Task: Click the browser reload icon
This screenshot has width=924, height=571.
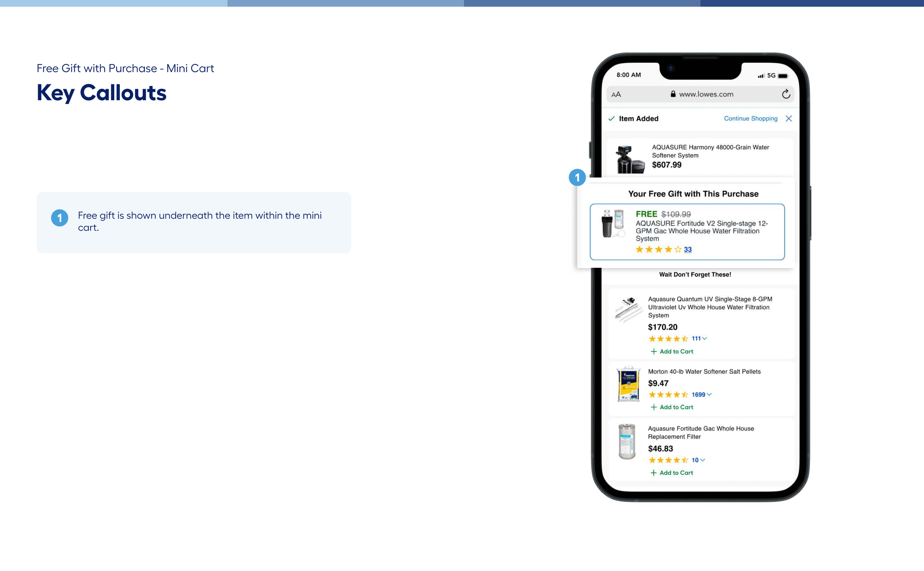Action: pos(786,94)
